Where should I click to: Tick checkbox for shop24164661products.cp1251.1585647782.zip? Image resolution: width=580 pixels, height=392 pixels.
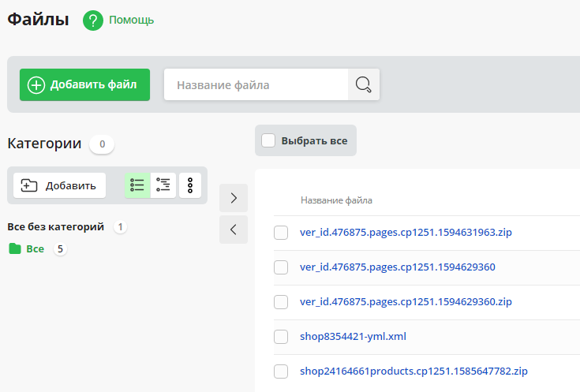pyautogui.click(x=281, y=371)
